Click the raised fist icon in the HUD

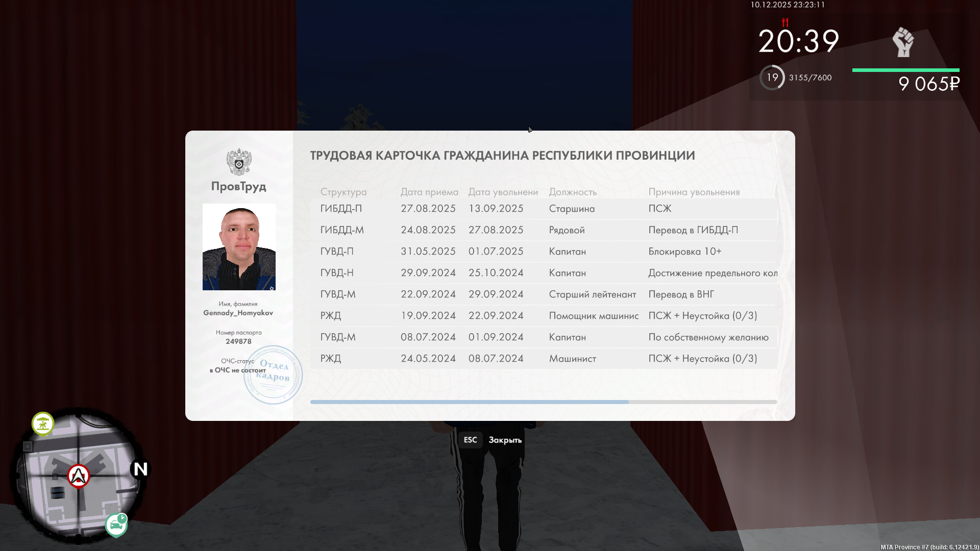pos(903,42)
